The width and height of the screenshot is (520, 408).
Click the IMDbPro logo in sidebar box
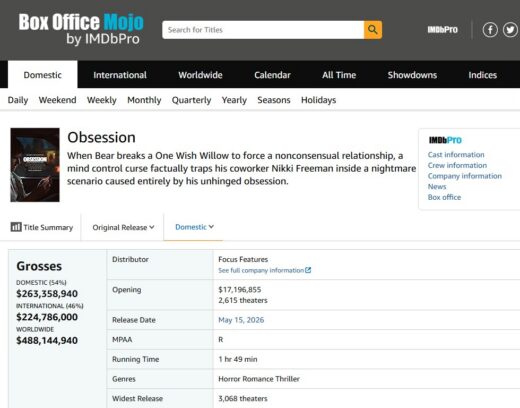(x=445, y=140)
